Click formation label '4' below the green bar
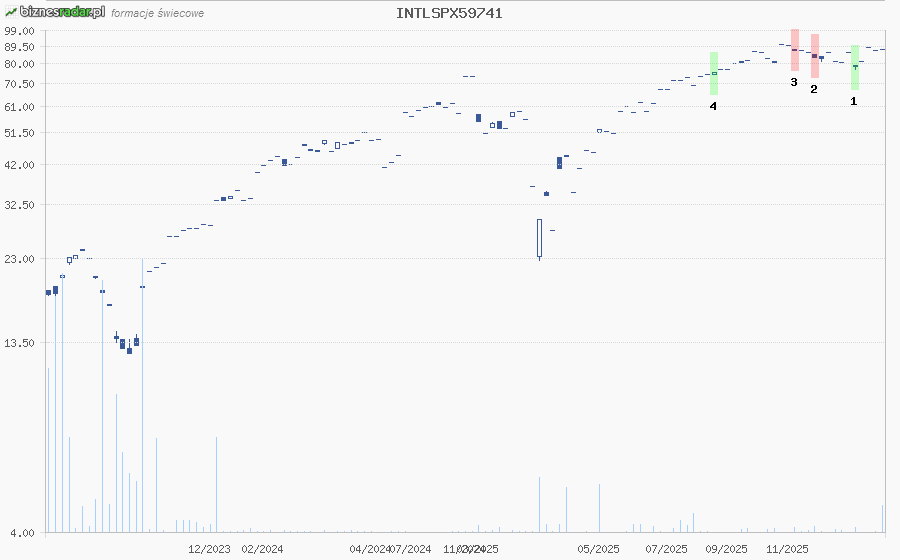The width and height of the screenshot is (900, 560). click(713, 105)
